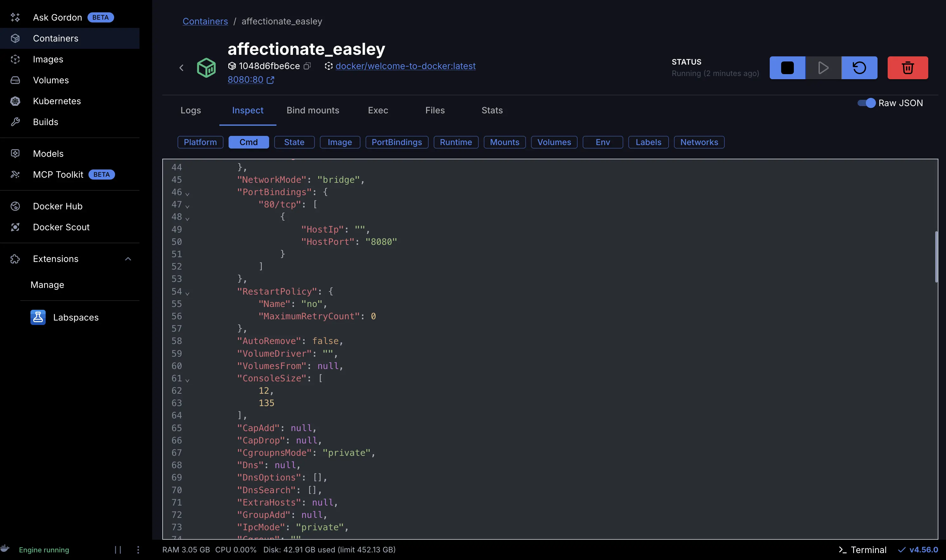Open the Ask Gordon assistant
Viewport: 946px width, 560px height.
point(57,17)
